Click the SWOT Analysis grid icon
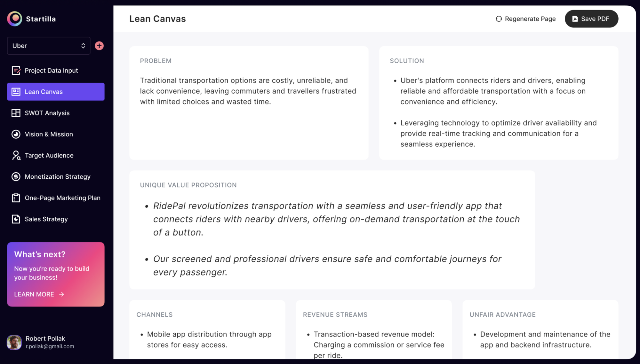The height and width of the screenshot is (364, 640). pos(16,113)
